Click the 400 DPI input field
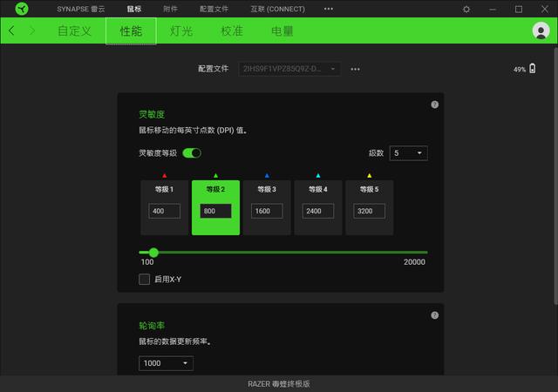The image size is (558, 392). point(165,211)
